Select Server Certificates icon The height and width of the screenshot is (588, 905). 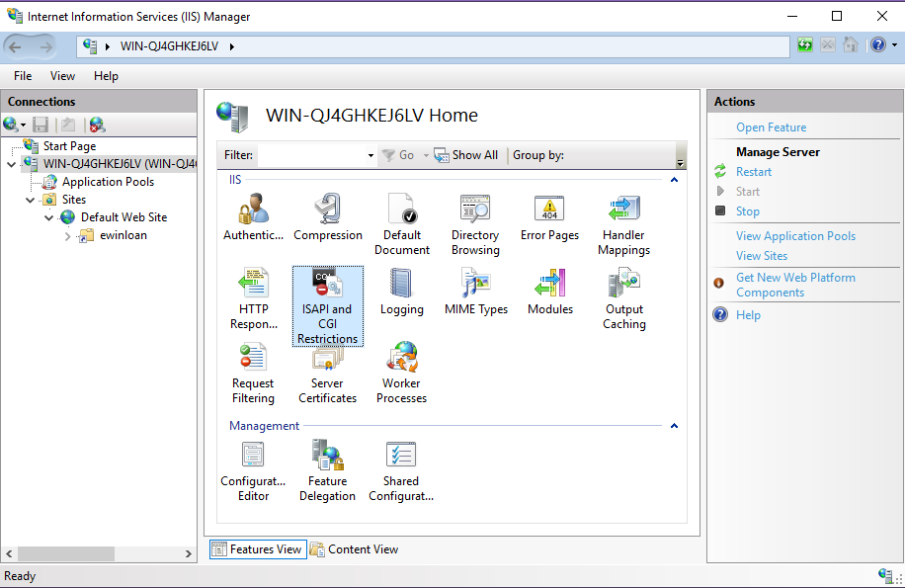[327, 378]
